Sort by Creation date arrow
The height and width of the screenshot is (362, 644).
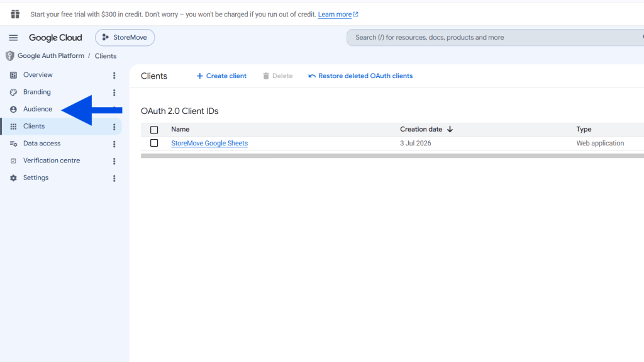click(450, 129)
